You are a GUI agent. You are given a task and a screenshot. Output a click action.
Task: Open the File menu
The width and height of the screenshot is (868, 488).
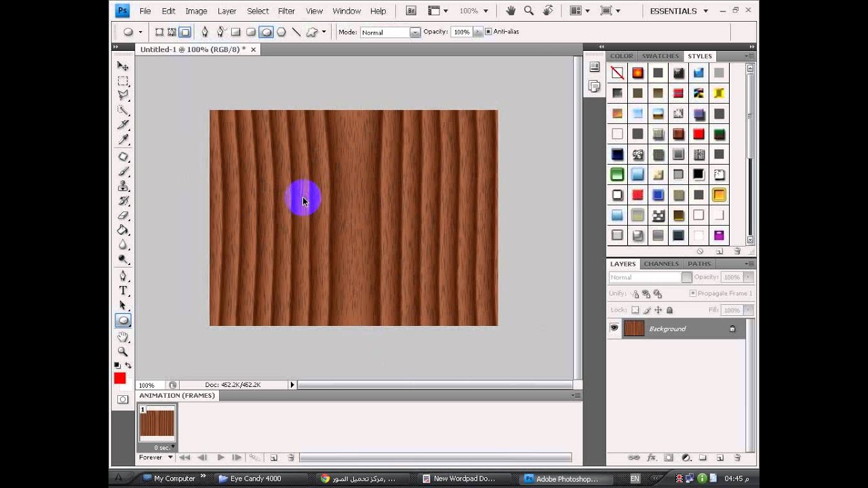click(x=145, y=11)
